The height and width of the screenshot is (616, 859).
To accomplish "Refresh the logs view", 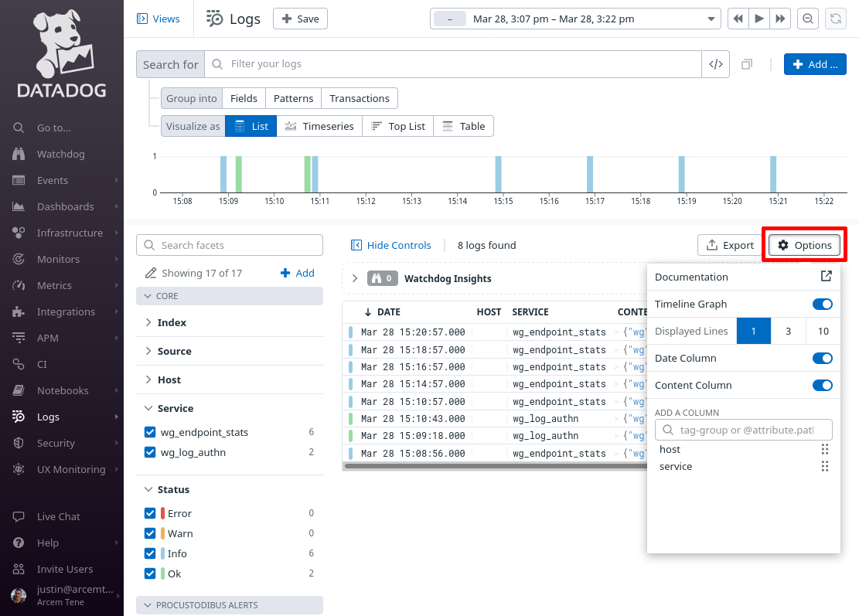I will tap(836, 19).
